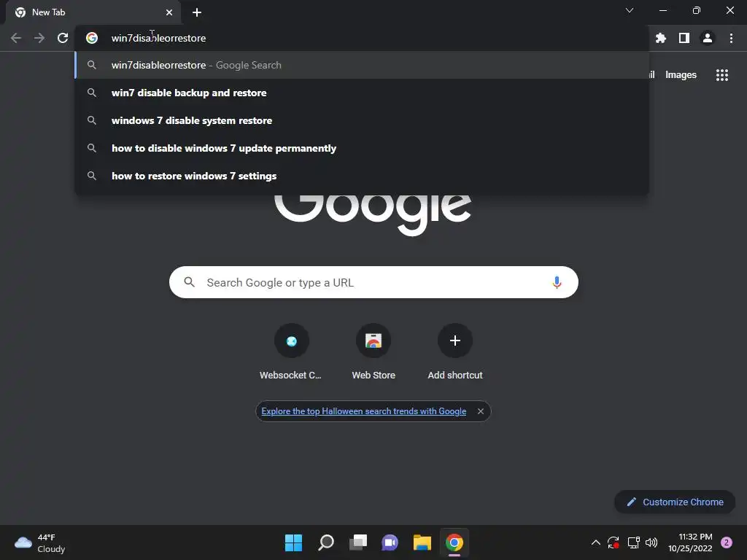Click the search icon in the Google search box
The height and width of the screenshot is (560, 747).
coord(189,282)
